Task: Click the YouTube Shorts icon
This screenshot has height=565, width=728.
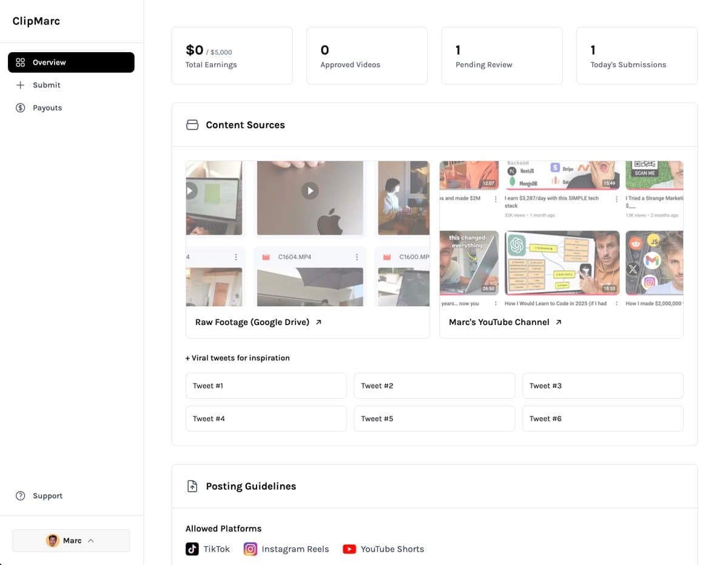Action: (x=349, y=549)
